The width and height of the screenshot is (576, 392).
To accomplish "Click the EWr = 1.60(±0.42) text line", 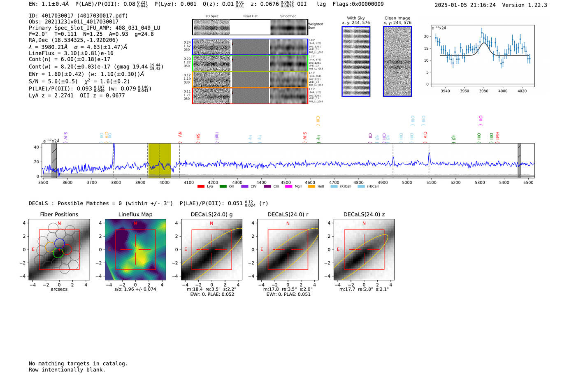I will 86,74.
